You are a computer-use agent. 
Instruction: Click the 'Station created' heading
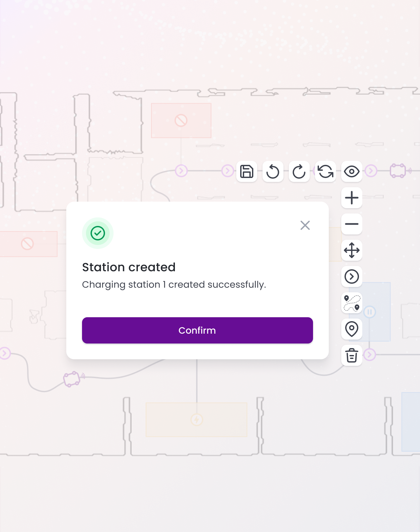(129, 267)
